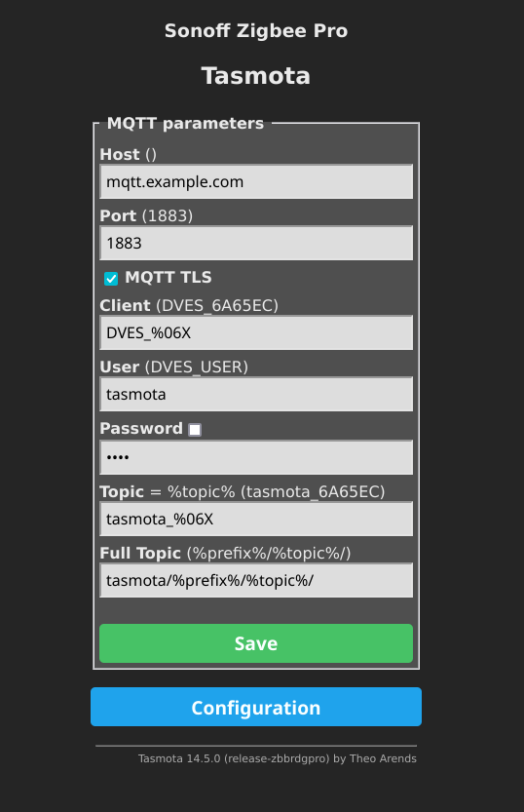Click the Client (DVES_6A65EC) label

coord(189,305)
